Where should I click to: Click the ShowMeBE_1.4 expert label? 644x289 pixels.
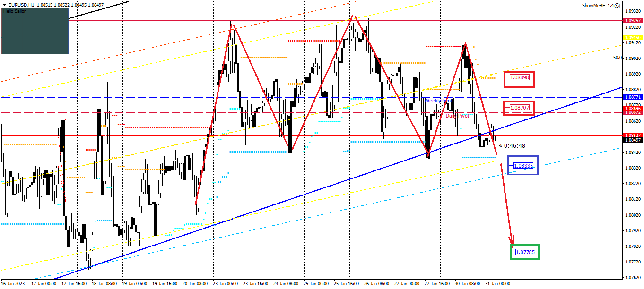598,5
